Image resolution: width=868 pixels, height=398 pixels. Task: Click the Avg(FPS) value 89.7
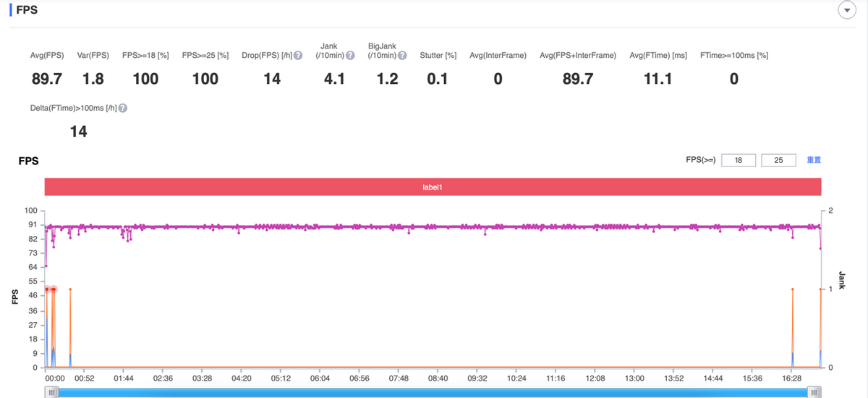point(47,79)
